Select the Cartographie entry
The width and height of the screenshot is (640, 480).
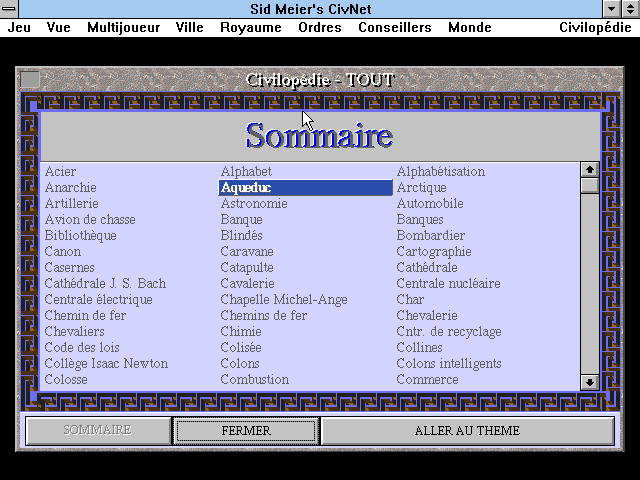pos(434,251)
